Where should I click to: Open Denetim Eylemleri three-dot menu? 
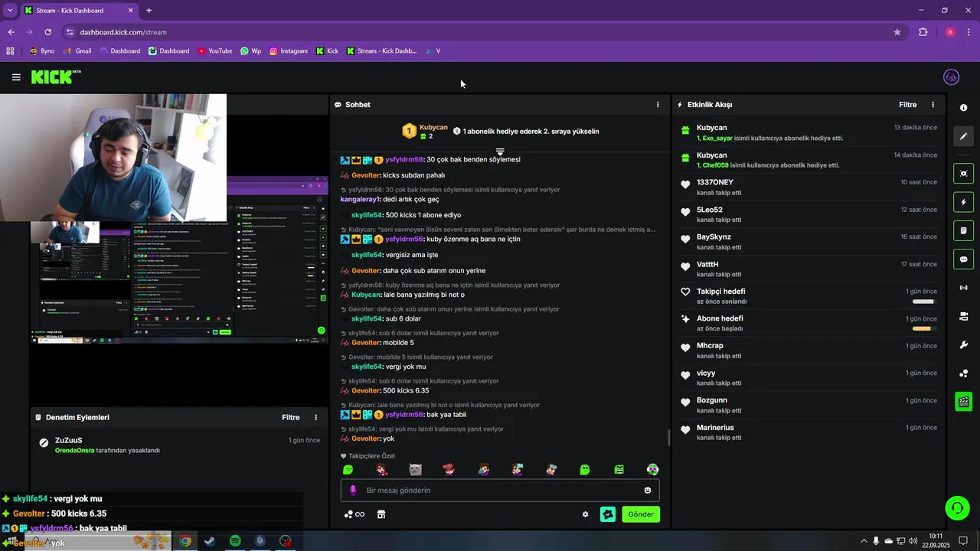tap(315, 418)
